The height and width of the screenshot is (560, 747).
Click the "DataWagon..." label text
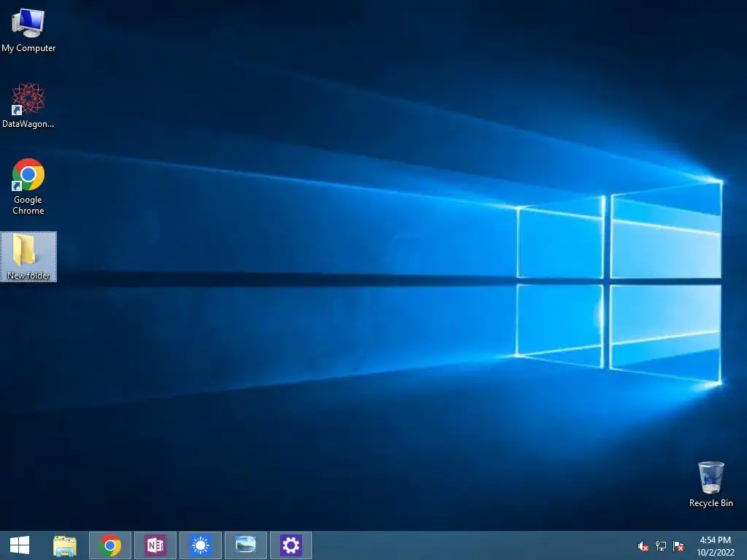[28, 124]
